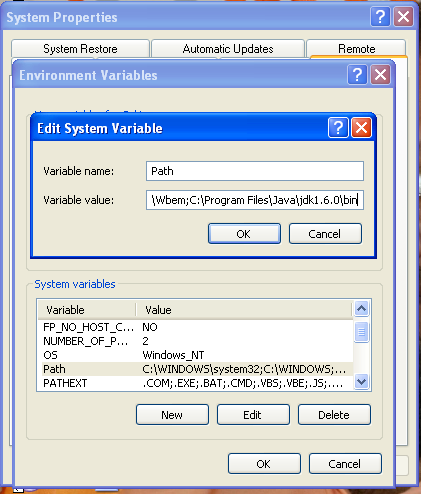Viewport: 421px width, 494px height.
Task: Cancel the Edit System Variable dialog
Action: point(325,234)
